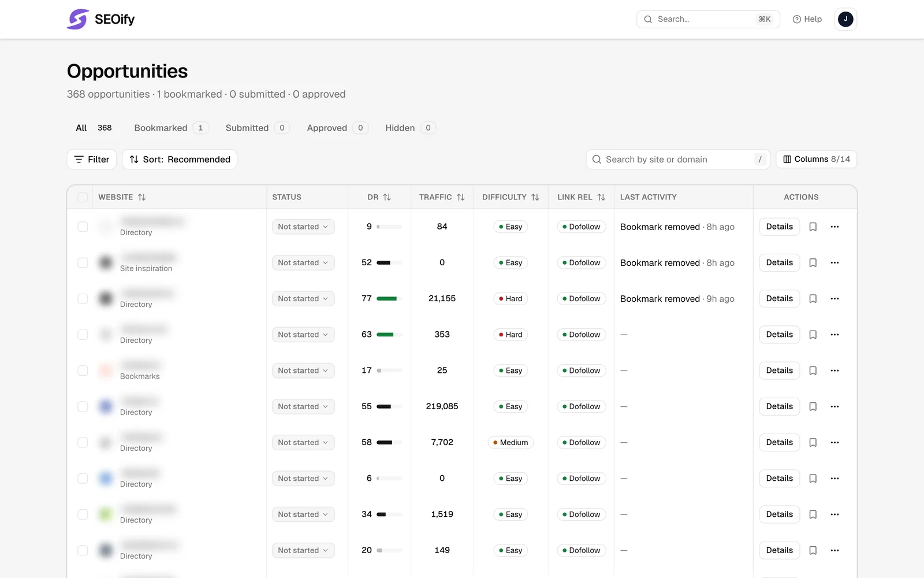Click the DR 63 rating bar
The width and height of the screenshot is (924, 578).
(x=389, y=335)
